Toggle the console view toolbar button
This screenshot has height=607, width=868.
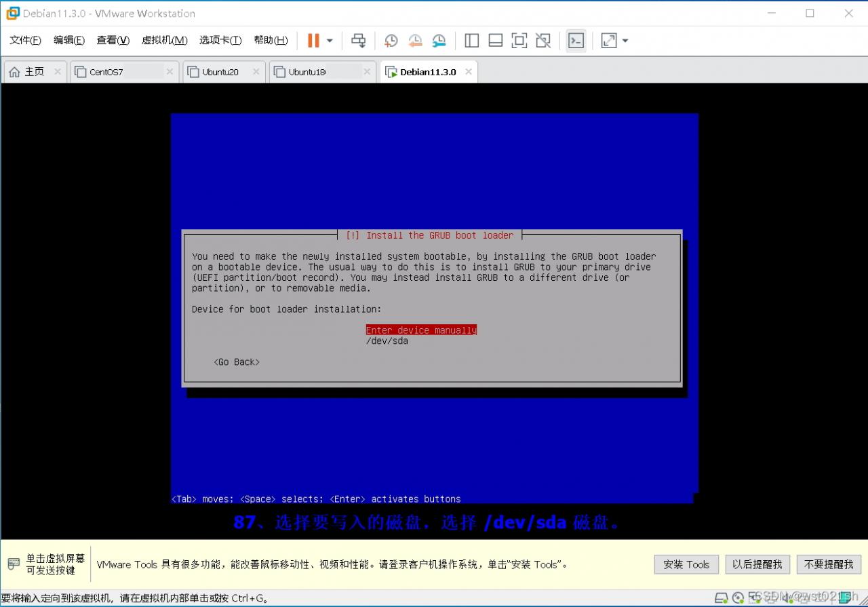point(576,41)
